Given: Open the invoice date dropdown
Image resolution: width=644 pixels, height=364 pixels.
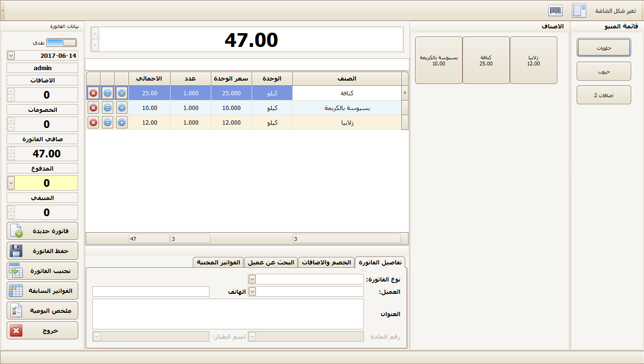Looking at the screenshot, I should tap(11, 55).
